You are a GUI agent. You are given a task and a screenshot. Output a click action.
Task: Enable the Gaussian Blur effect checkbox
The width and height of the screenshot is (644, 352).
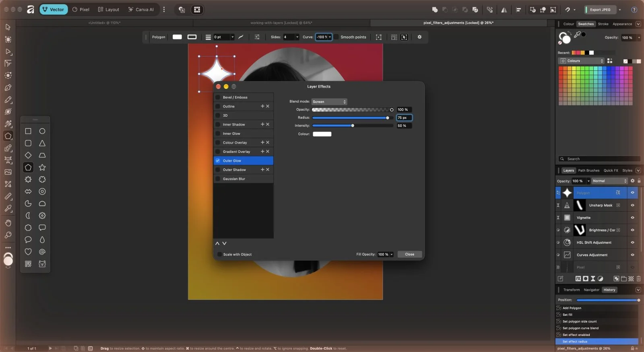(x=218, y=179)
